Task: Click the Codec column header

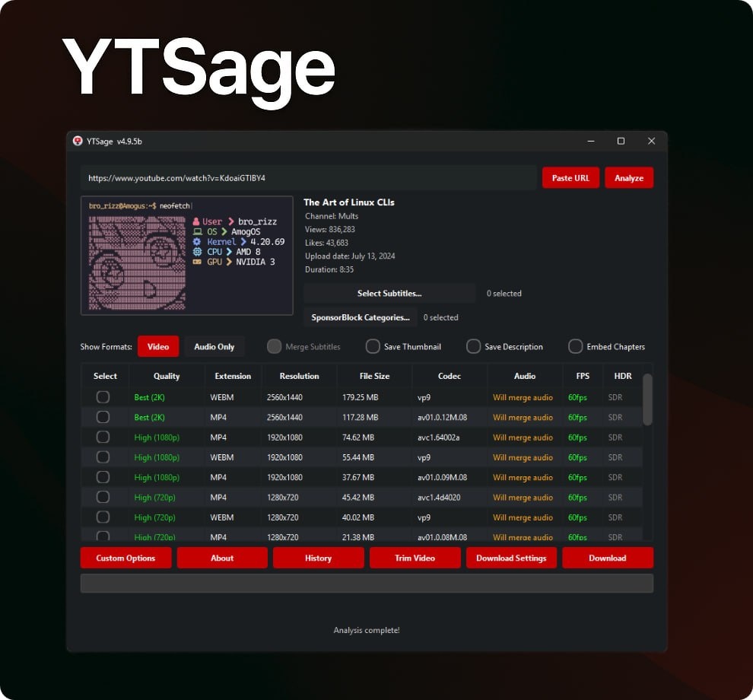Action: tap(450, 376)
